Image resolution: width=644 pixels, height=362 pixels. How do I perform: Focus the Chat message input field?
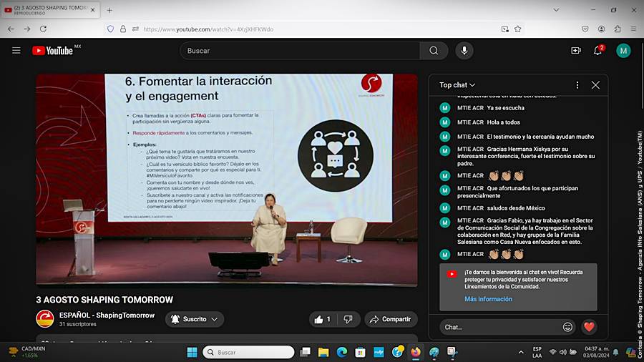click(x=501, y=327)
